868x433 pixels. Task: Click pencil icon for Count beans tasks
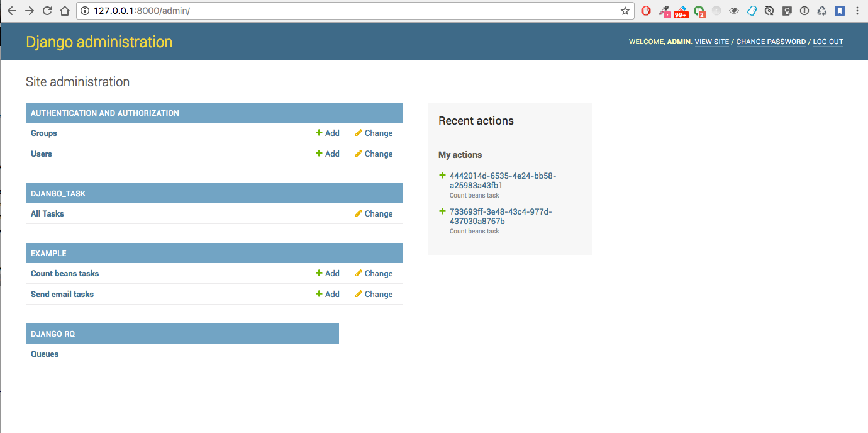(x=359, y=273)
